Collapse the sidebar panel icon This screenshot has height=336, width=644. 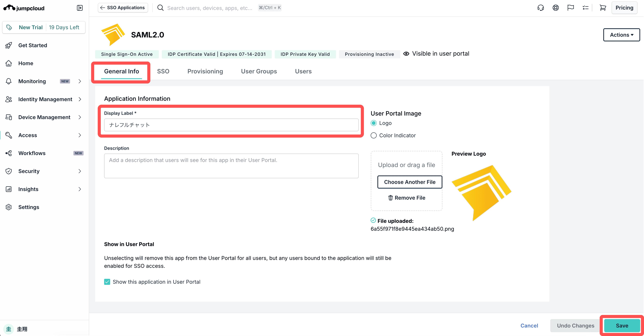tap(80, 8)
